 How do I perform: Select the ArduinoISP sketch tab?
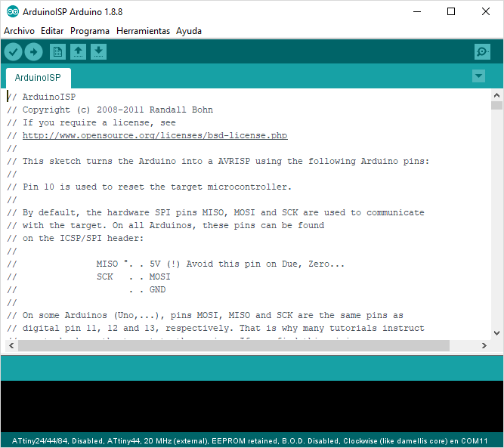click(38, 78)
